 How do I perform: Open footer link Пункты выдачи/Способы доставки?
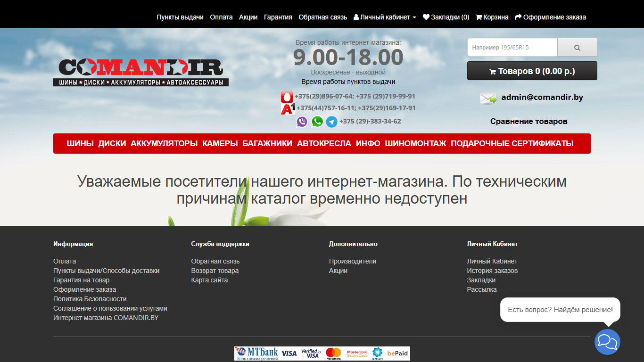click(x=106, y=271)
